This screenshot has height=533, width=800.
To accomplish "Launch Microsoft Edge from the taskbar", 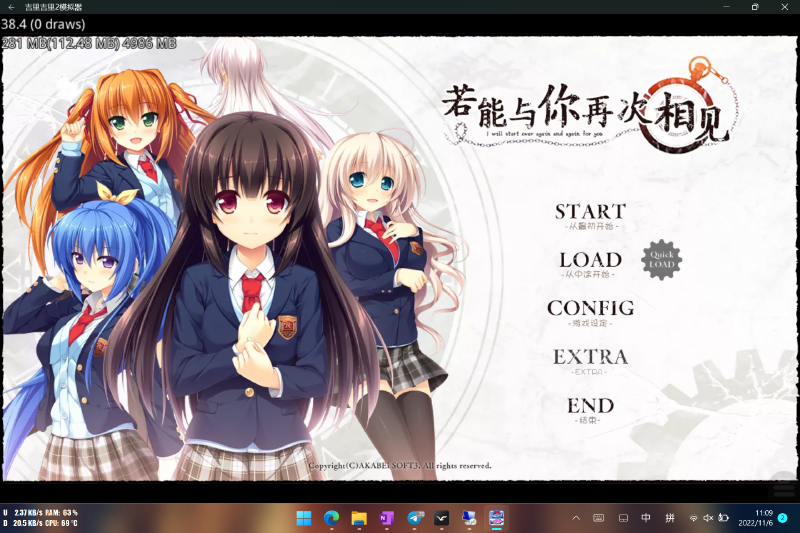I will click(331, 518).
